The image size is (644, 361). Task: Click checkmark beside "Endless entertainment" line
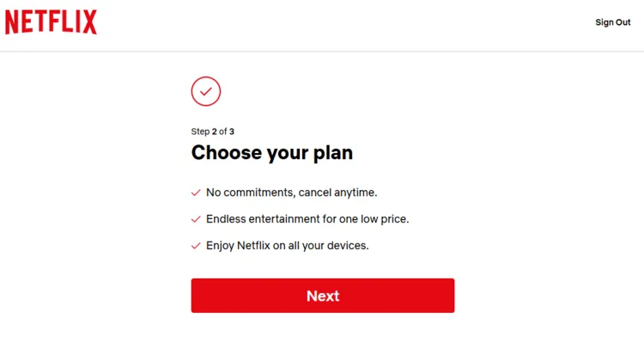196,219
